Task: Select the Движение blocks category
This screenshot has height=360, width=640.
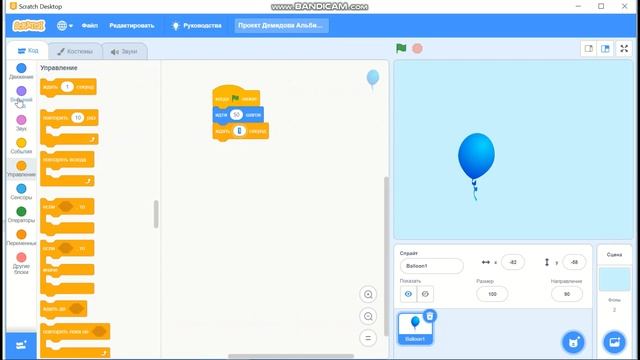Action: click(21, 71)
